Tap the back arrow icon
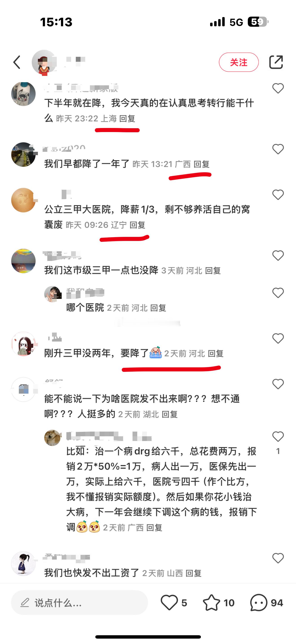 pyautogui.click(x=17, y=62)
